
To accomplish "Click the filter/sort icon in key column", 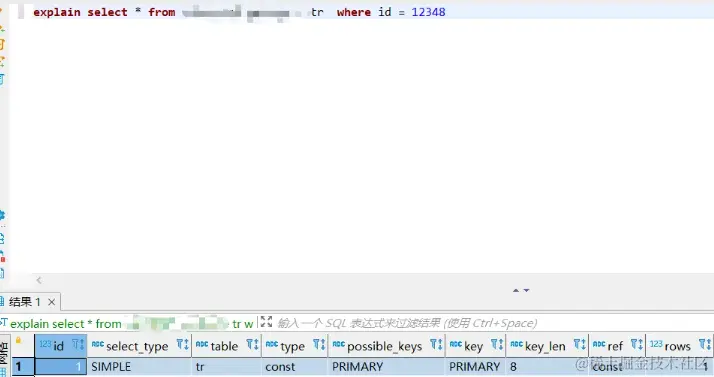I will tap(497, 344).
